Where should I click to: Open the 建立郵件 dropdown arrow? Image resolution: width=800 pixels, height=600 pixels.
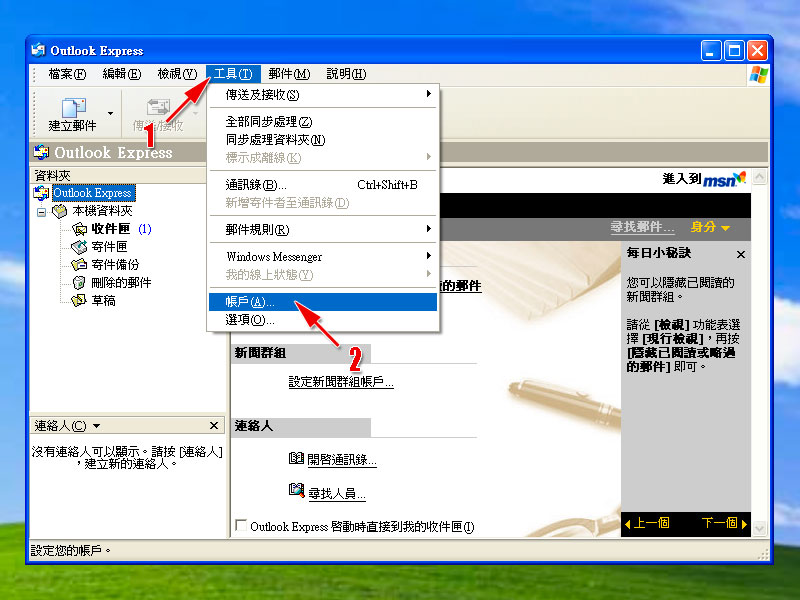(111, 113)
